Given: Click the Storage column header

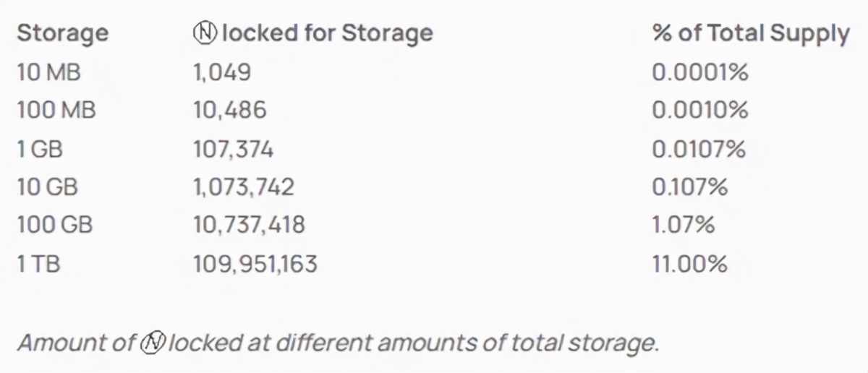Looking at the screenshot, I should click(62, 33).
